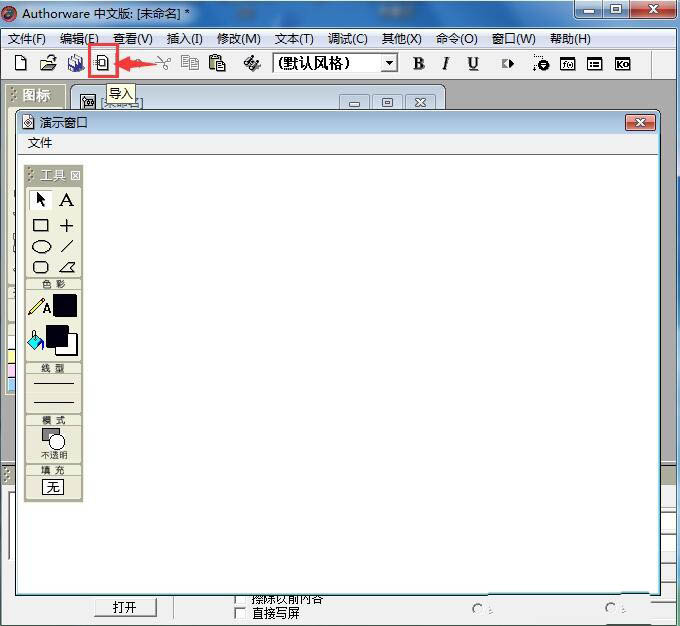
Task: Click the Save All toolbar icon
Action: (76, 63)
